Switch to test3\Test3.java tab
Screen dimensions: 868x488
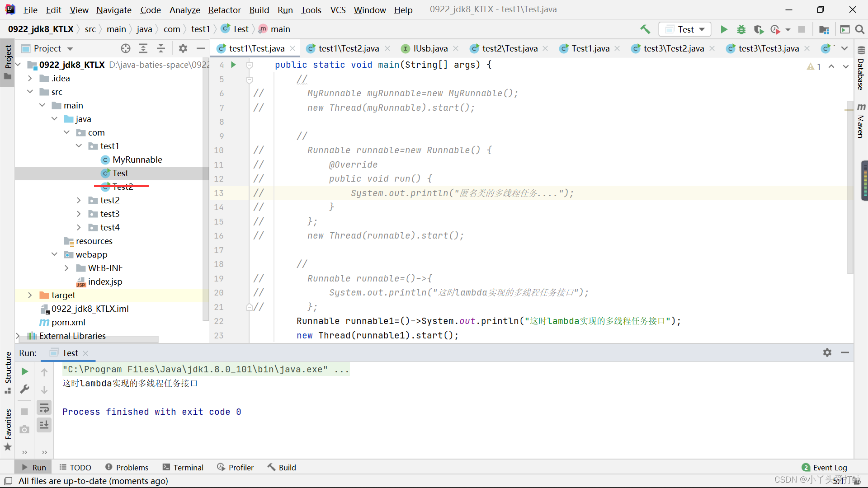(x=768, y=48)
